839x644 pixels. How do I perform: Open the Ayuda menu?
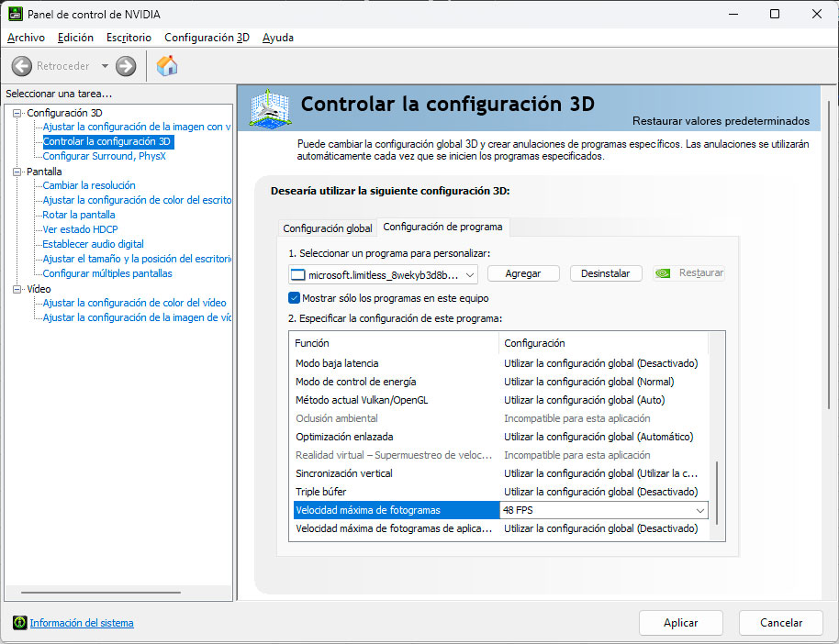click(278, 38)
